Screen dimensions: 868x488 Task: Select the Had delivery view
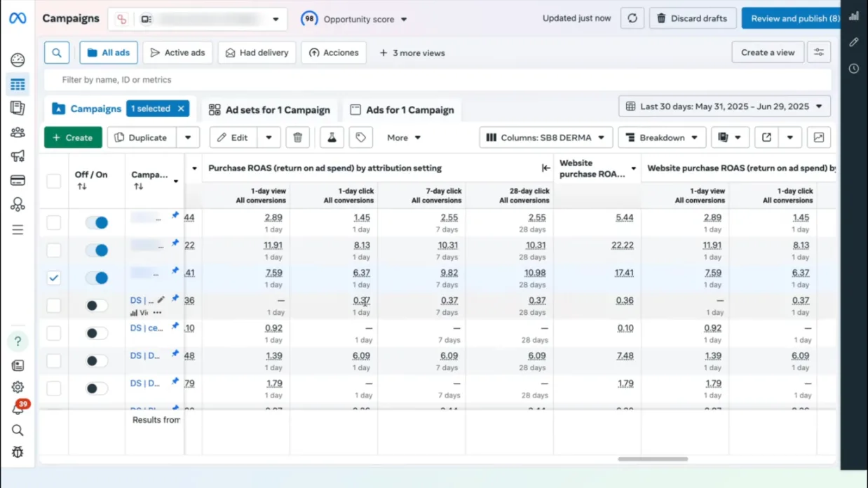(257, 53)
